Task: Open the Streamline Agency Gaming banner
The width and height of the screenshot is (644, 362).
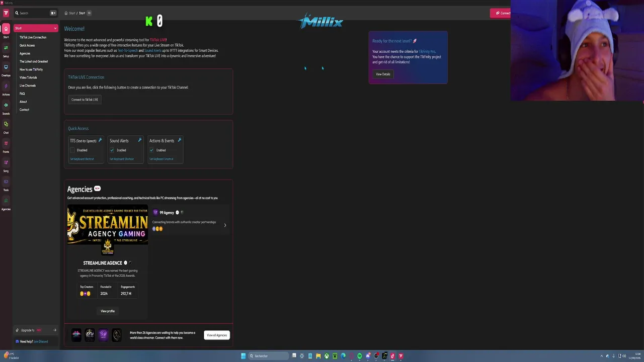Action: pos(108,226)
